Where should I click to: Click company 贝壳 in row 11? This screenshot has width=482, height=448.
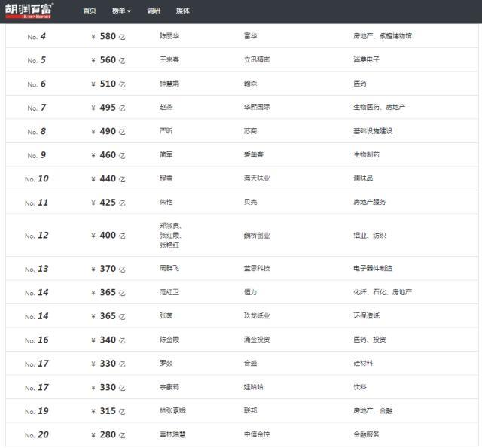point(250,202)
